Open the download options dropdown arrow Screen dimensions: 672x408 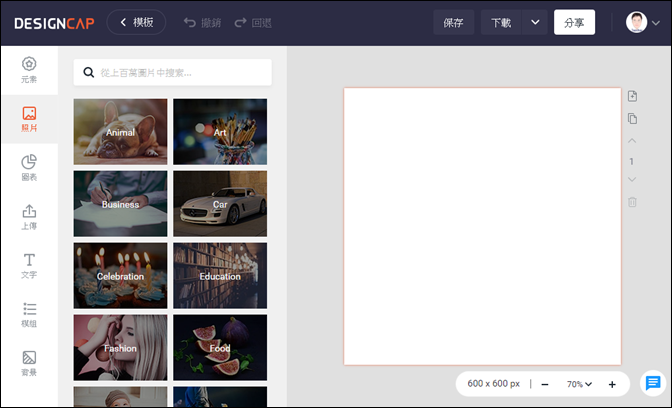point(535,22)
